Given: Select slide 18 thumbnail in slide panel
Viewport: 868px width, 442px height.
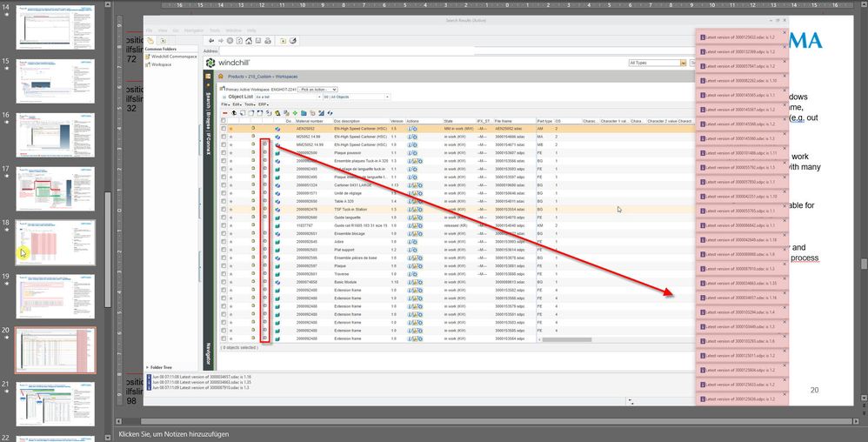Looking at the screenshot, I should 55,242.
